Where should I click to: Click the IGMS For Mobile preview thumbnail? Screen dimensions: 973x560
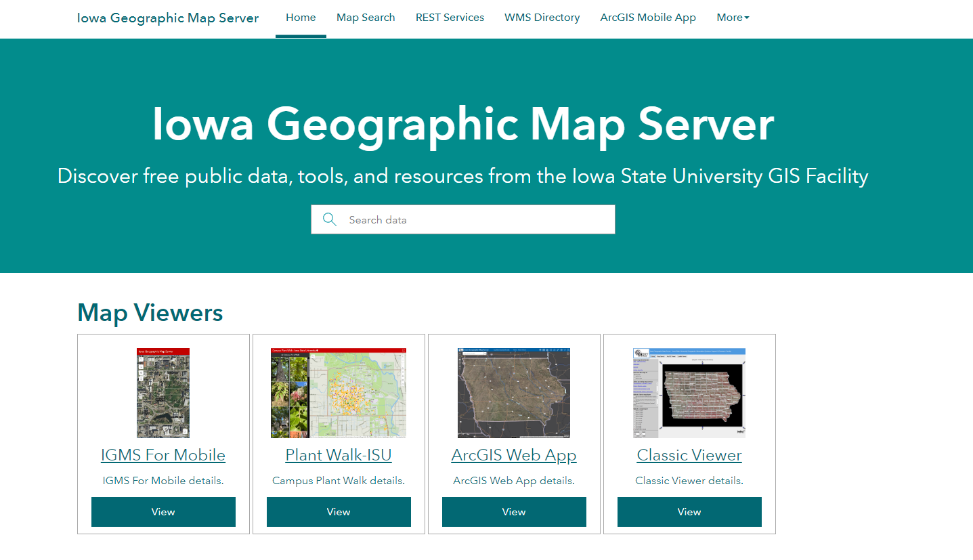tap(163, 393)
